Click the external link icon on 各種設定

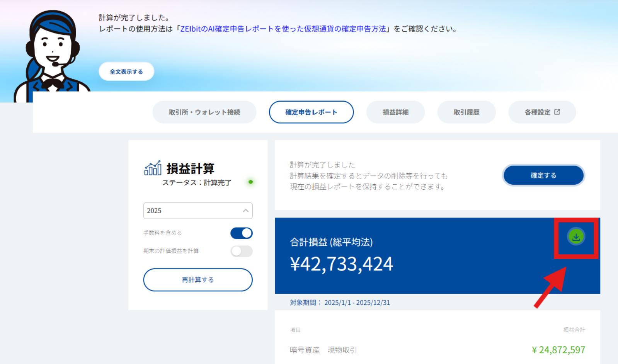(x=557, y=112)
